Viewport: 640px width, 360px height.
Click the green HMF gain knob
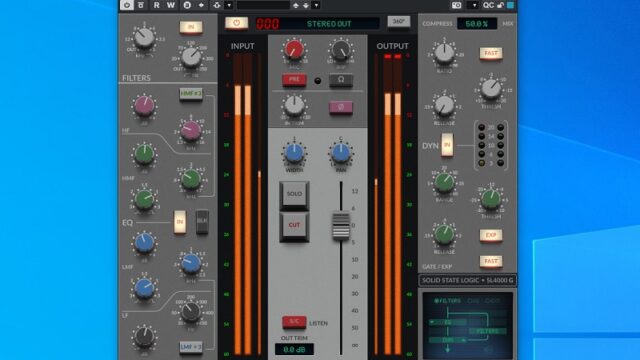pos(144,155)
